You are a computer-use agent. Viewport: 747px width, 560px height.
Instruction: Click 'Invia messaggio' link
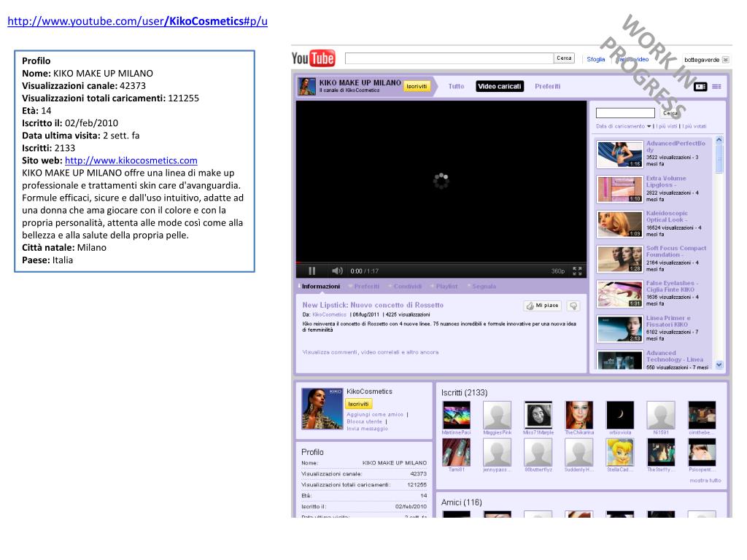click(x=367, y=429)
